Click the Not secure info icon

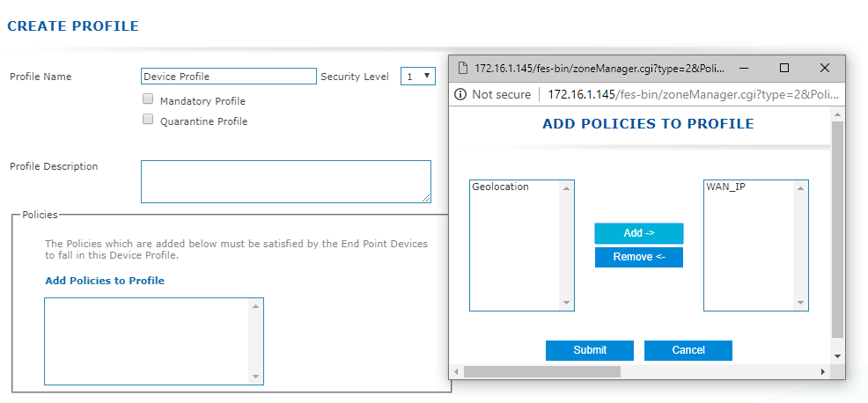pos(460,95)
